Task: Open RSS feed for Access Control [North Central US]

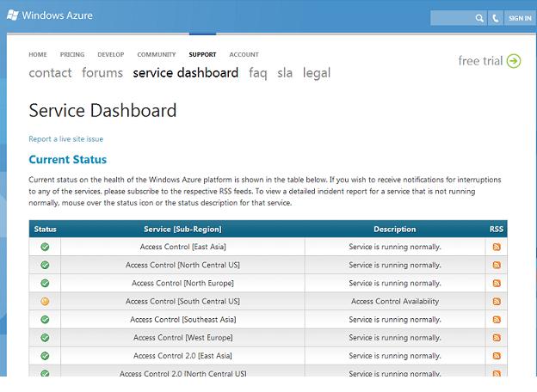Action: pos(497,265)
